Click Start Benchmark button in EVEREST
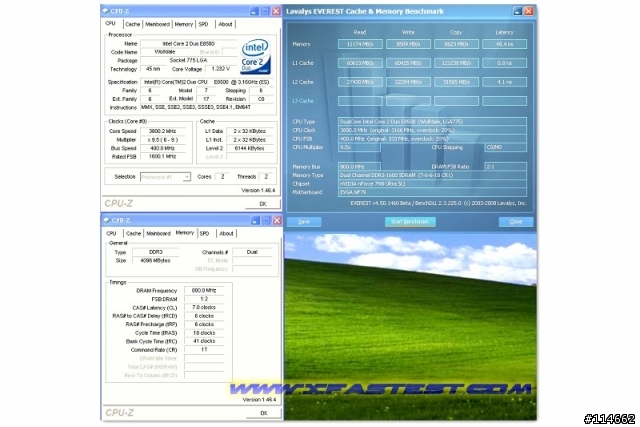This screenshot has width=640, height=427. pos(410,222)
